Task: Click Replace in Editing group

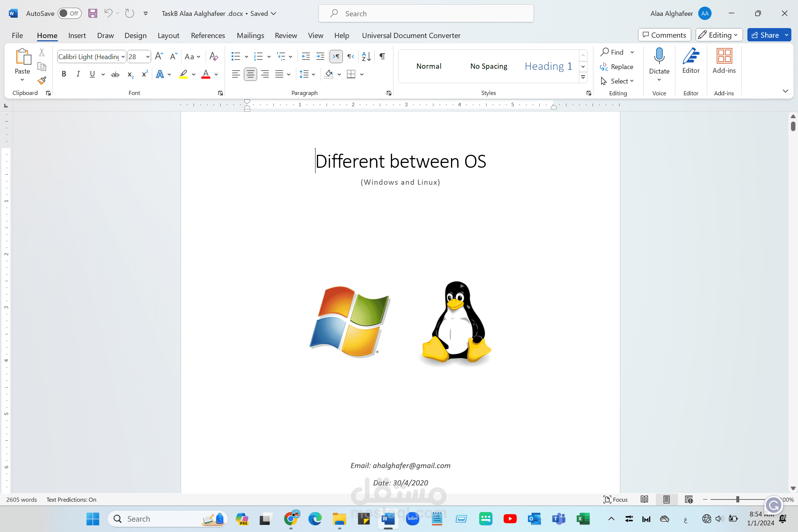Action: [617, 66]
